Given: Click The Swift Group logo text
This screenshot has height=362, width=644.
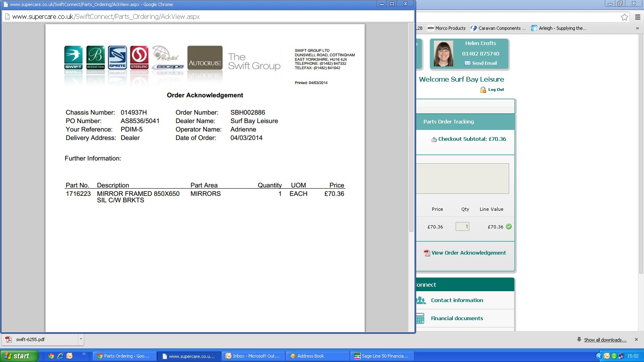Looking at the screenshot, I should click(254, 62).
